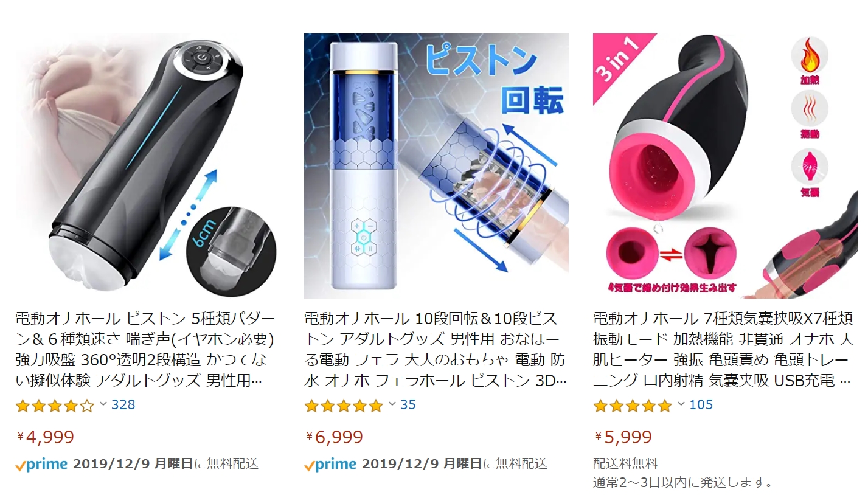Open the 105 customer reviews link
Viewport: 868px width, 495px height.
click(x=701, y=405)
